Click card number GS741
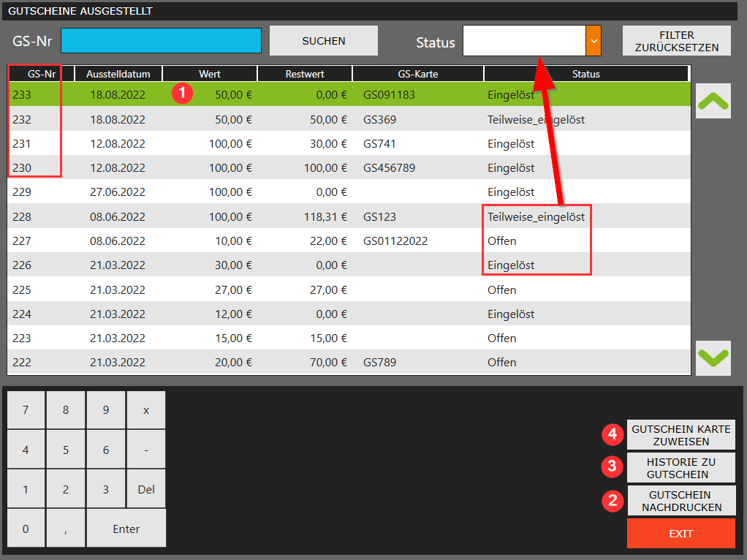The width and height of the screenshot is (747, 560). (379, 144)
